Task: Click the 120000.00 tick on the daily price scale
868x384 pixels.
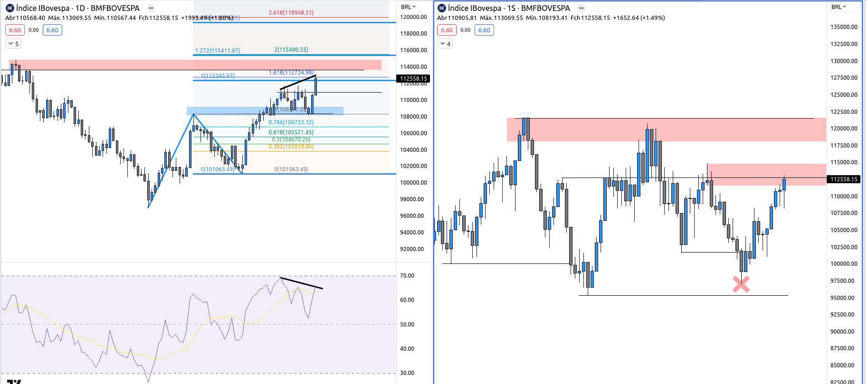Action: pyautogui.click(x=413, y=17)
